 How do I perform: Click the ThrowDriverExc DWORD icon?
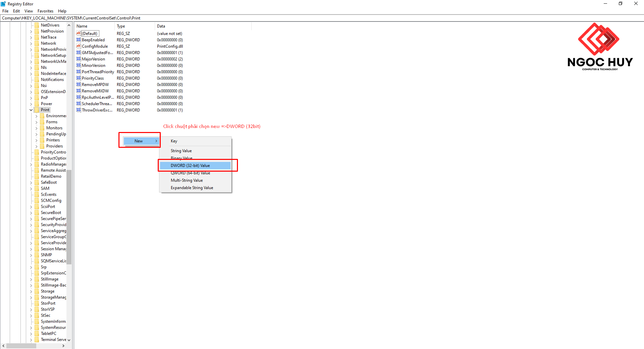pos(79,110)
